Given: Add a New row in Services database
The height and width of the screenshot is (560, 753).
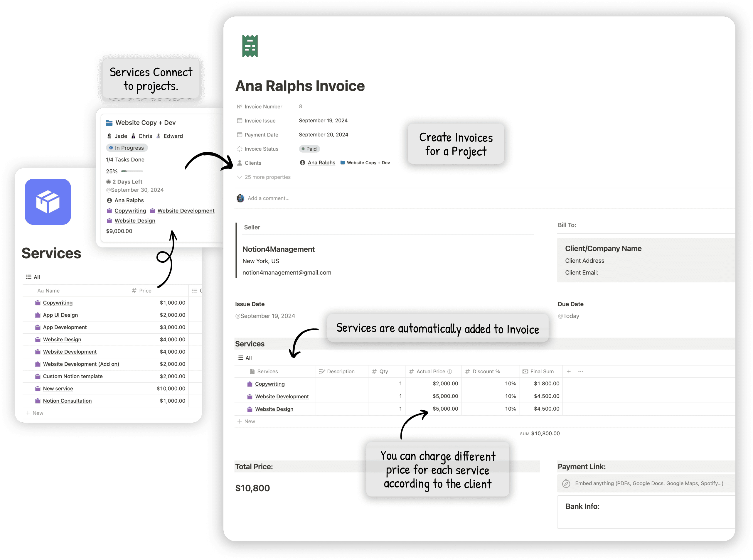Looking at the screenshot, I should [x=35, y=413].
